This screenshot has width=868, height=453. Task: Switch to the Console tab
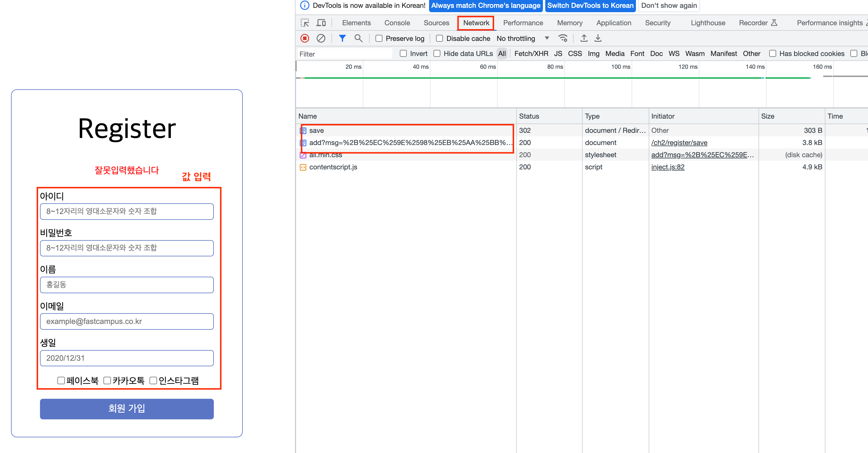397,23
